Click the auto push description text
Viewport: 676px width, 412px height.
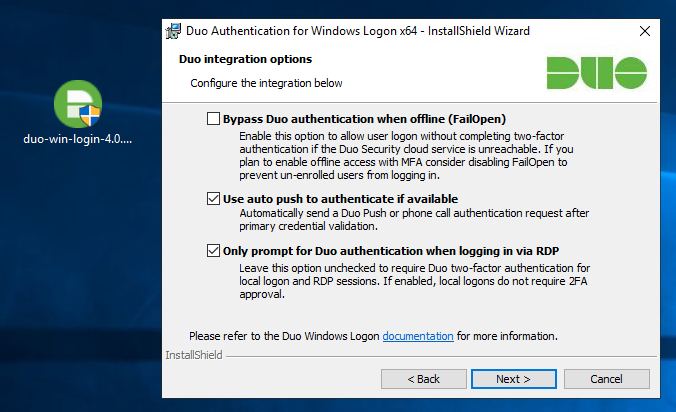(414, 220)
